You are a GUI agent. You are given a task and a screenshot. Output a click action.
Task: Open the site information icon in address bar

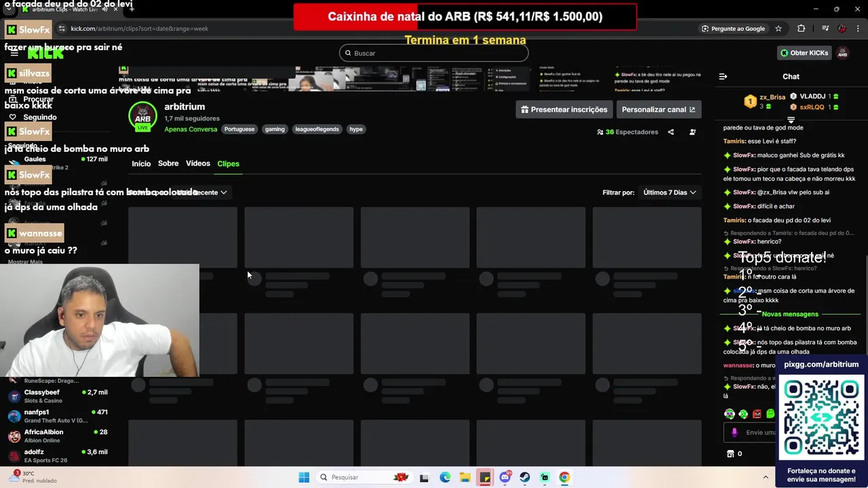tap(62, 28)
